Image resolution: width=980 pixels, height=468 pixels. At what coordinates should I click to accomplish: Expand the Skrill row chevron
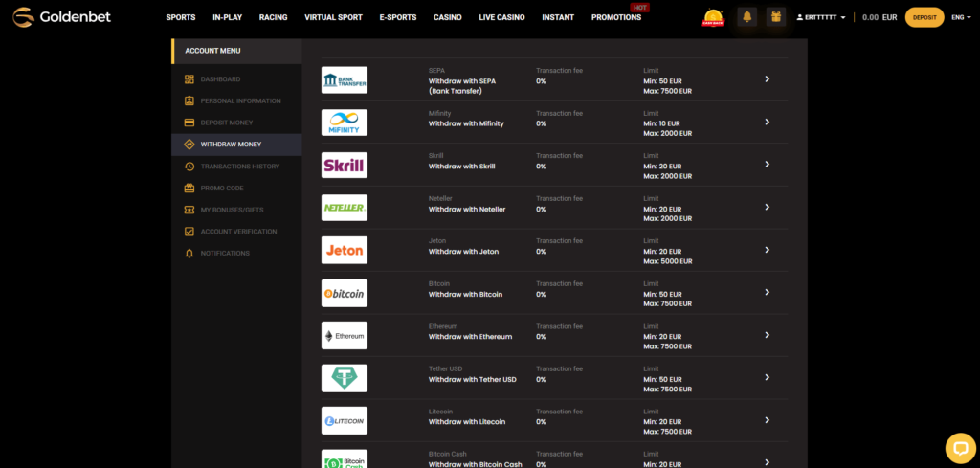[768, 165]
